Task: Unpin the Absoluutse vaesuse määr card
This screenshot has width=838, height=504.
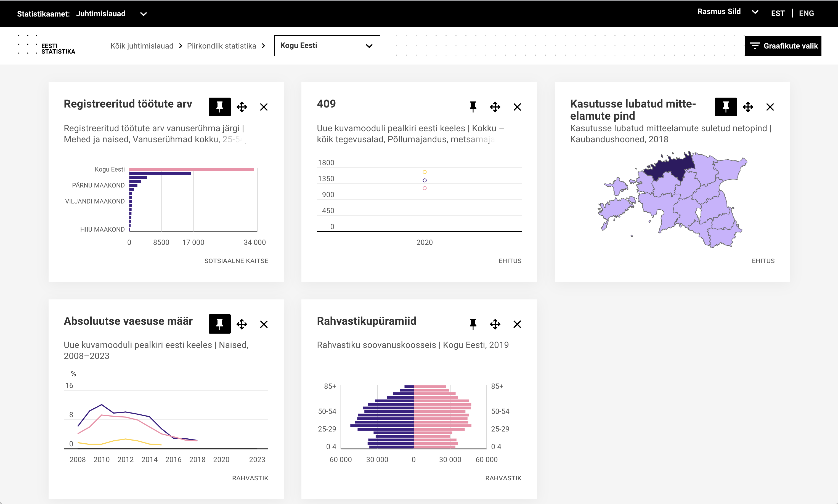Action: pos(219,324)
